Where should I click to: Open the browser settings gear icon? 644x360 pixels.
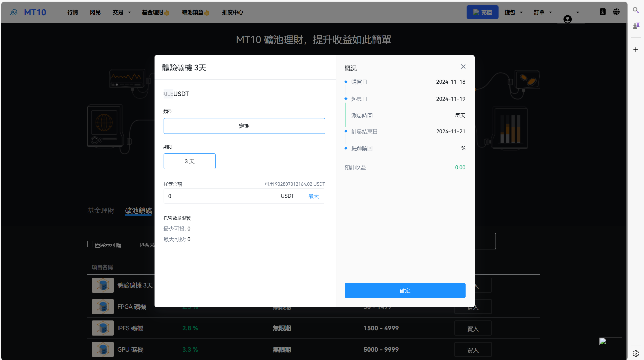coord(636,353)
